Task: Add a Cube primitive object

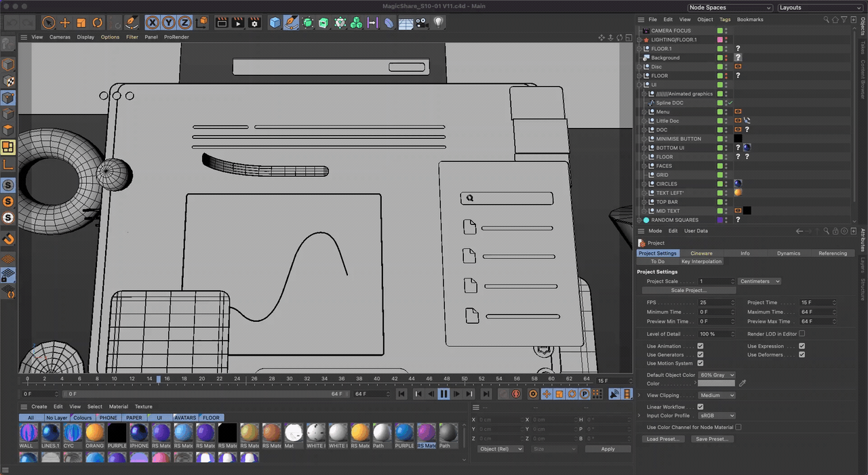Action: click(275, 23)
